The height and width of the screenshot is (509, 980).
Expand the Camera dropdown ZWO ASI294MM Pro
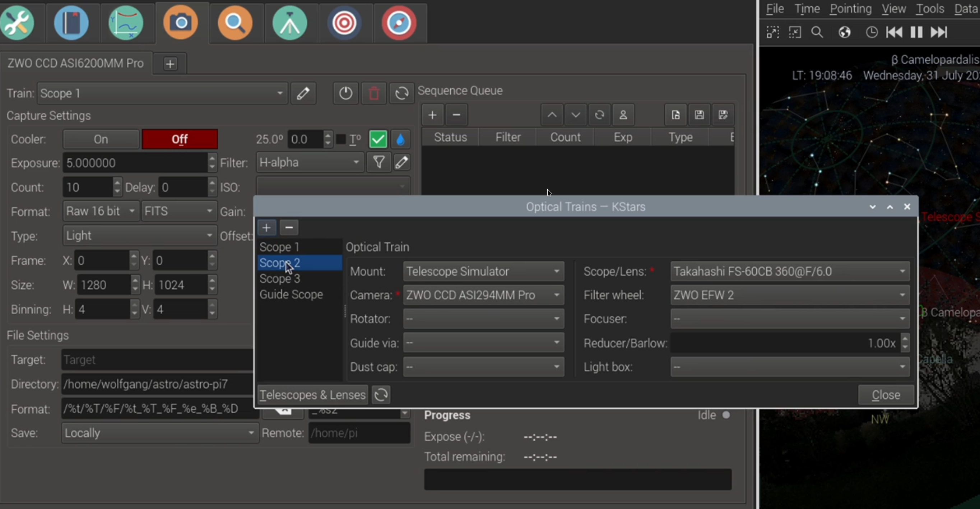tap(483, 295)
